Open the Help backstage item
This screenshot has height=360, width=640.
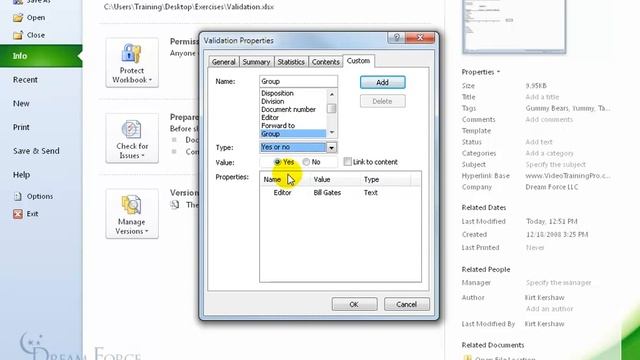[21, 175]
